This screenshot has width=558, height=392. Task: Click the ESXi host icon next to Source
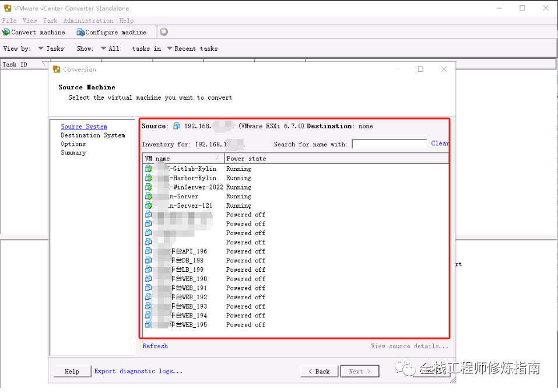pos(177,126)
